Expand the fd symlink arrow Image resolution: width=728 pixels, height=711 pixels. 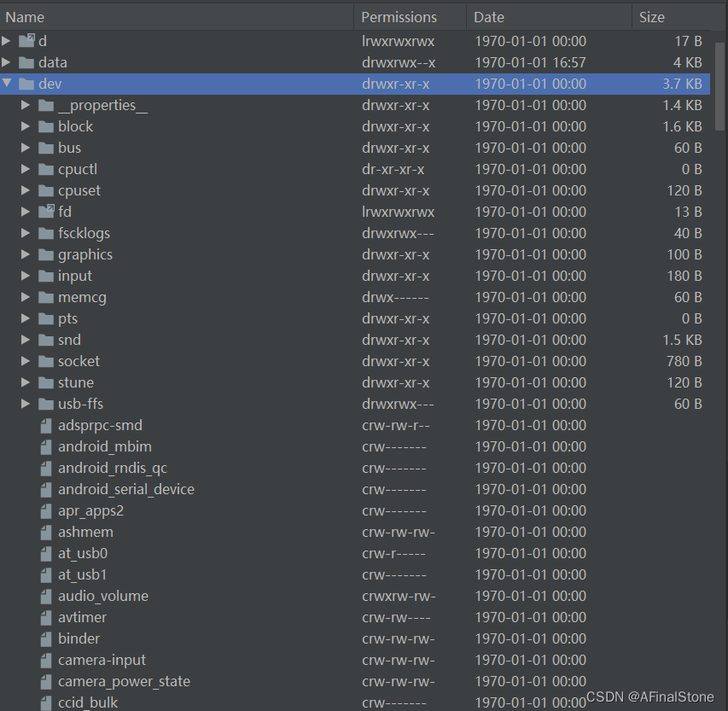(26, 212)
